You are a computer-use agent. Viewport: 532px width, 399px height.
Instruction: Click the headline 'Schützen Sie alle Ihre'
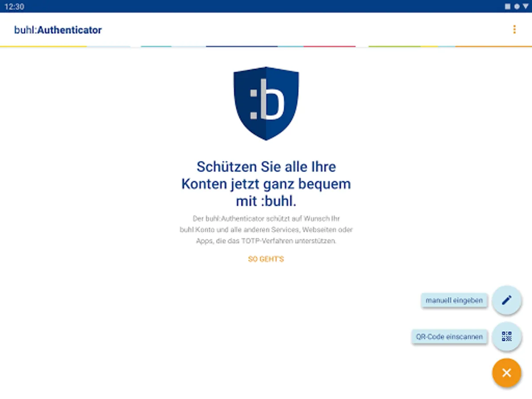click(x=266, y=167)
